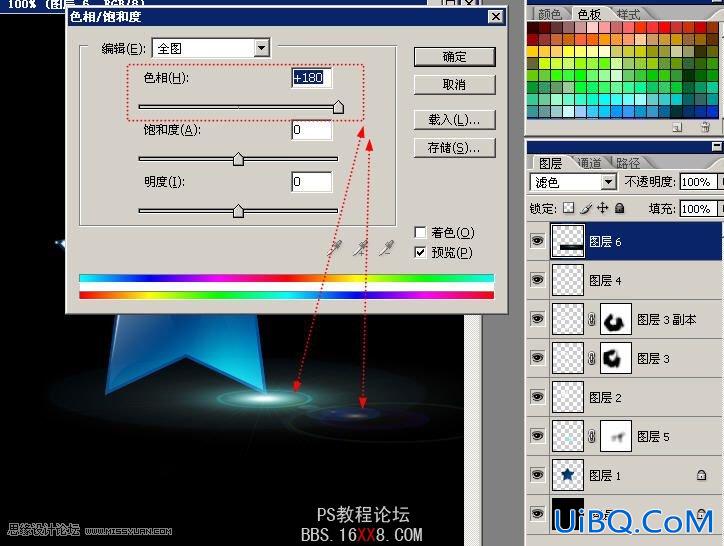Viewport: 724px width, 546px height.
Task: Hide 图层 1 with its eye icon
Action: pyautogui.click(x=537, y=474)
